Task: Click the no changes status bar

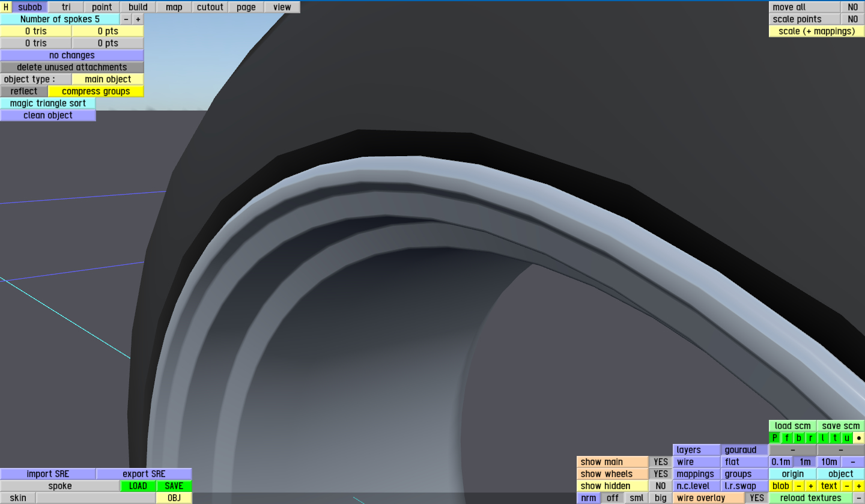Action: (x=72, y=55)
